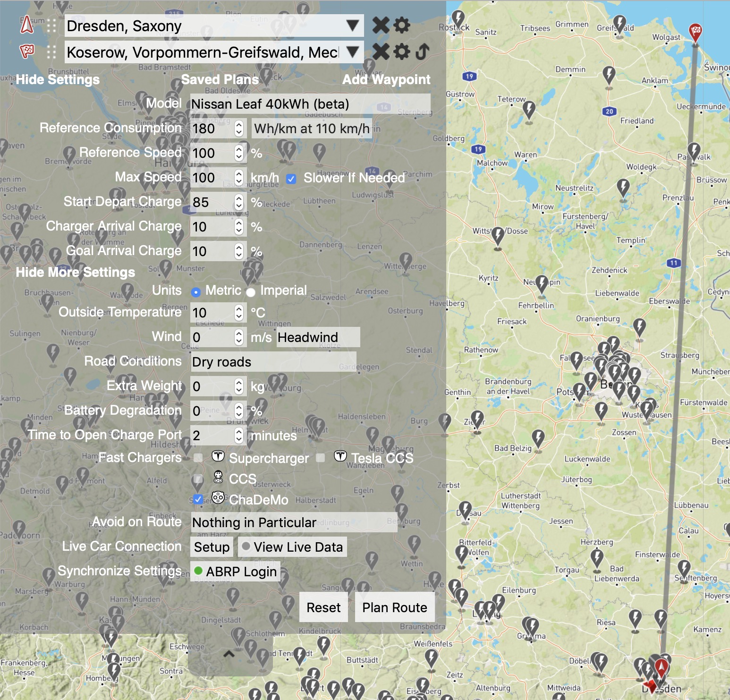Click the CCS plug icon
The height and width of the screenshot is (700, 730).
(218, 477)
